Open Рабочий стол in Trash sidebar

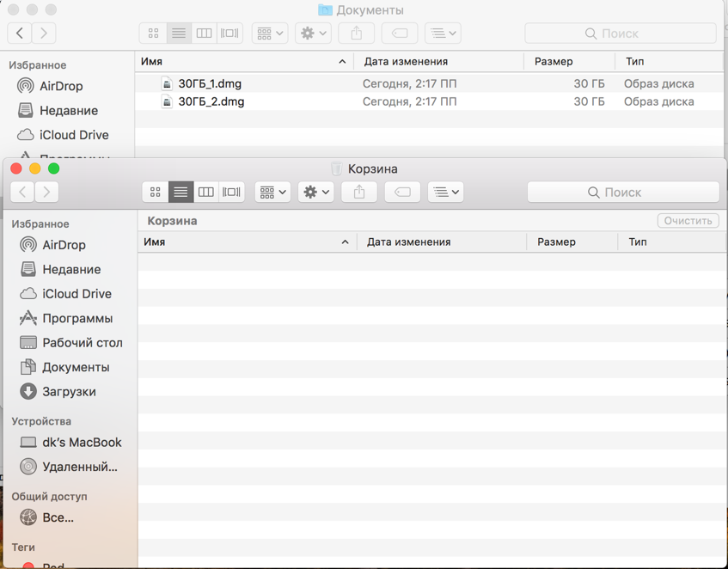[83, 343]
